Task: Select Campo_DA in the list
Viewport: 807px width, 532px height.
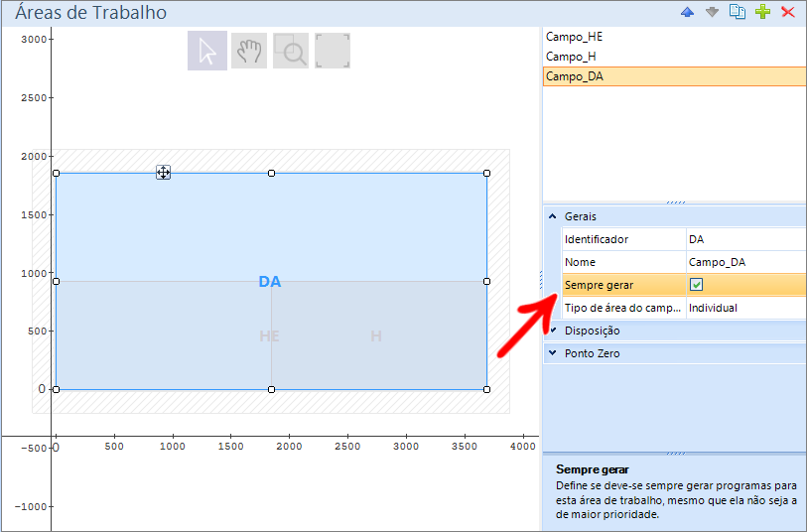Action: (x=675, y=76)
